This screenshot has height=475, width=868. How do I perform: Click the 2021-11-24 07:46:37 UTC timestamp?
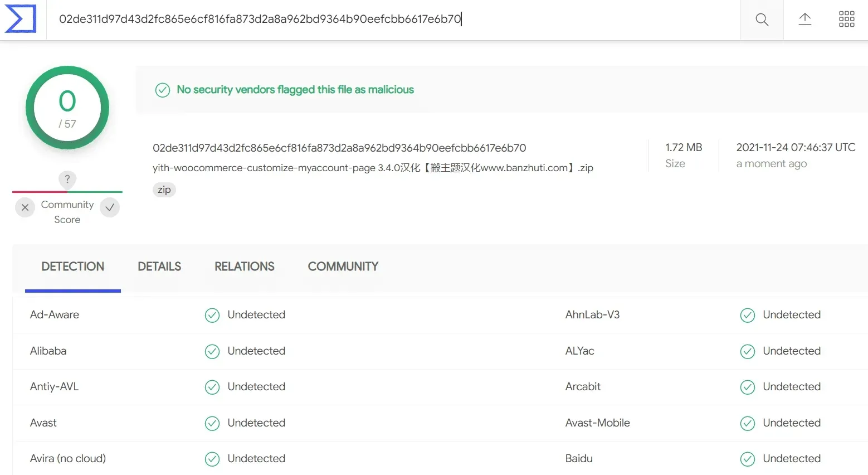796,147
